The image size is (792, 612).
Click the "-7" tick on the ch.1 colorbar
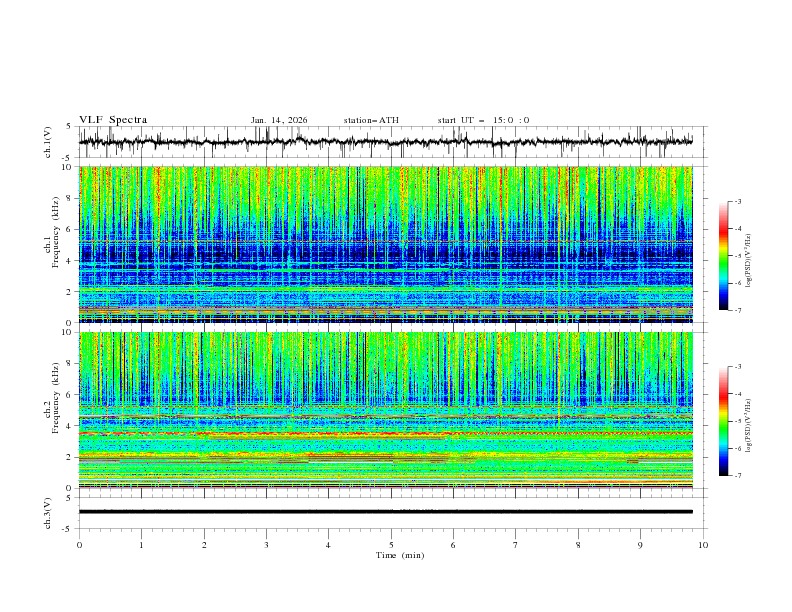(738, 310)
